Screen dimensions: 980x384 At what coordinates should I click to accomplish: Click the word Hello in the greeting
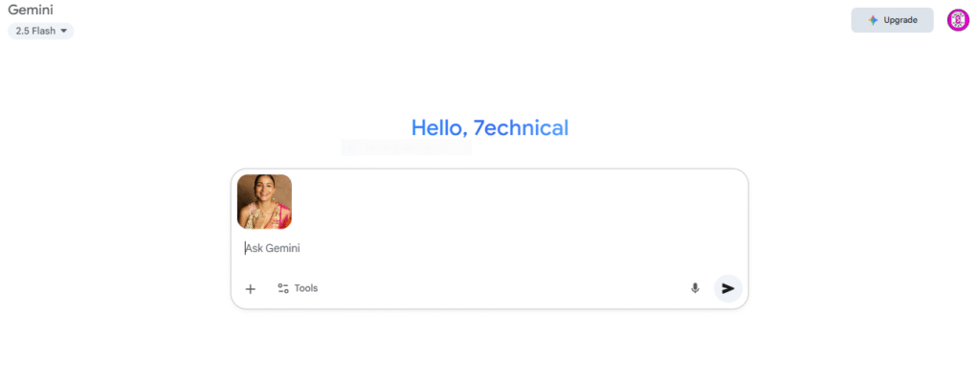coord(436,127)
